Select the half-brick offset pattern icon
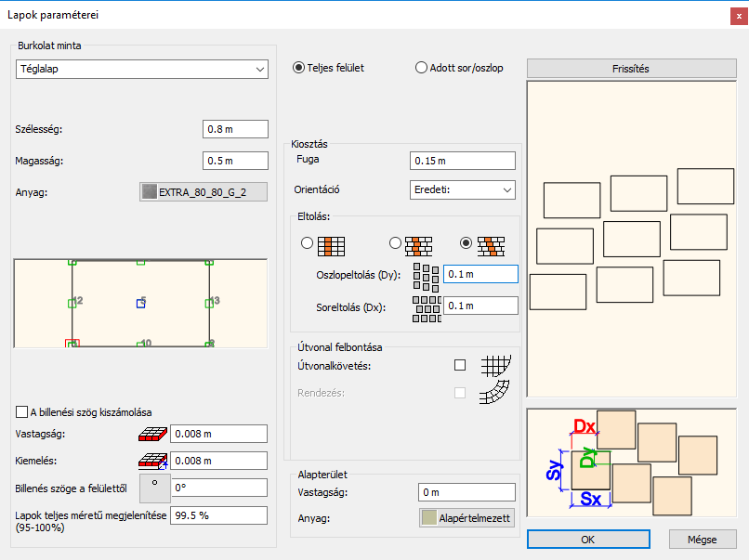This screenshot has width=749, height=560. tap(418, 246)
